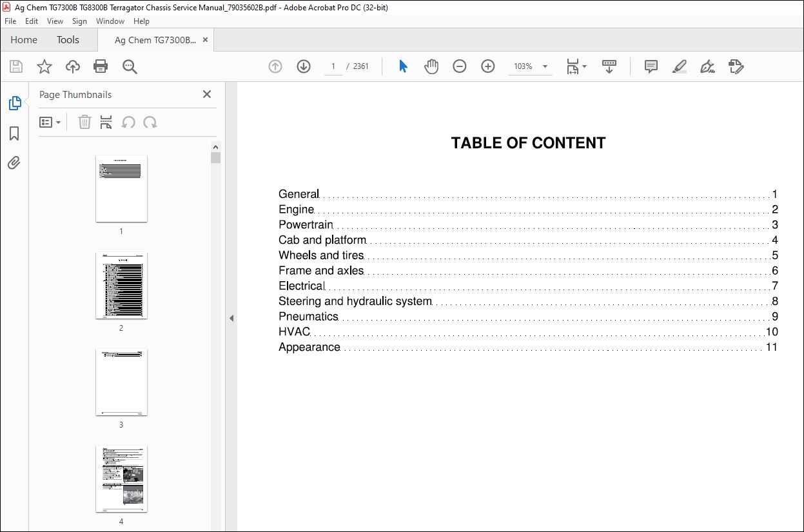The height and width of the screenshot is (532, 804).
Task: Rotate pages counterclockwise
Action: [128, 122]
